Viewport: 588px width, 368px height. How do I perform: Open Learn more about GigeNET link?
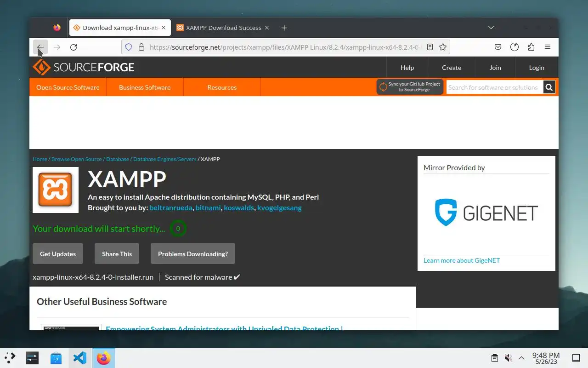click(x=462, y=260)
